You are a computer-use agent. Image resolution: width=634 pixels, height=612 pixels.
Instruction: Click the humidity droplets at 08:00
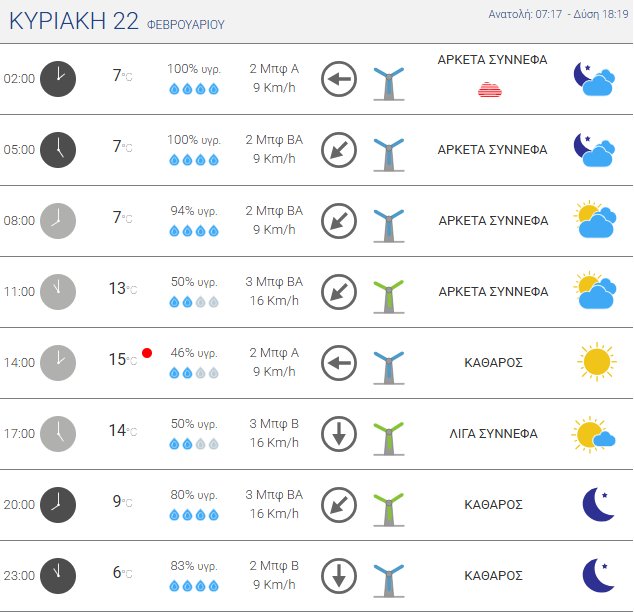(x=193, y=231)
